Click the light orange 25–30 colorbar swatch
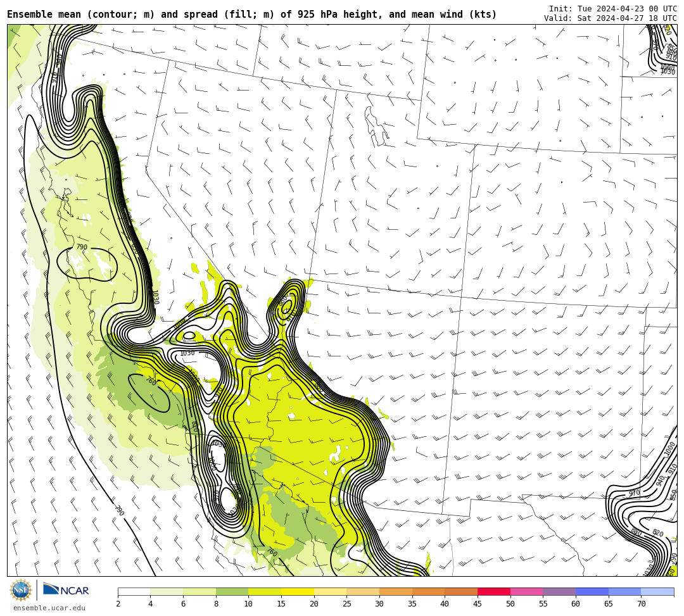 (x=363, y=591)
